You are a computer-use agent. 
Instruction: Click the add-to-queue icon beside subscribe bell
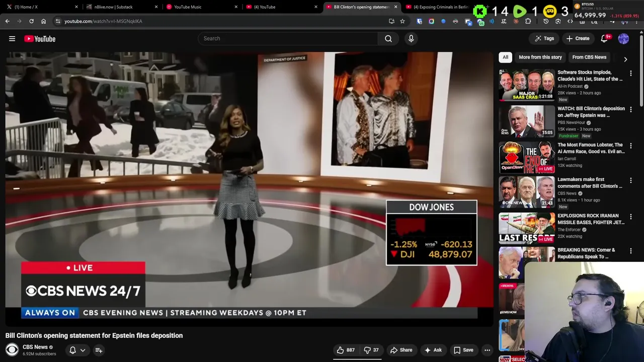tap(99, 350)
